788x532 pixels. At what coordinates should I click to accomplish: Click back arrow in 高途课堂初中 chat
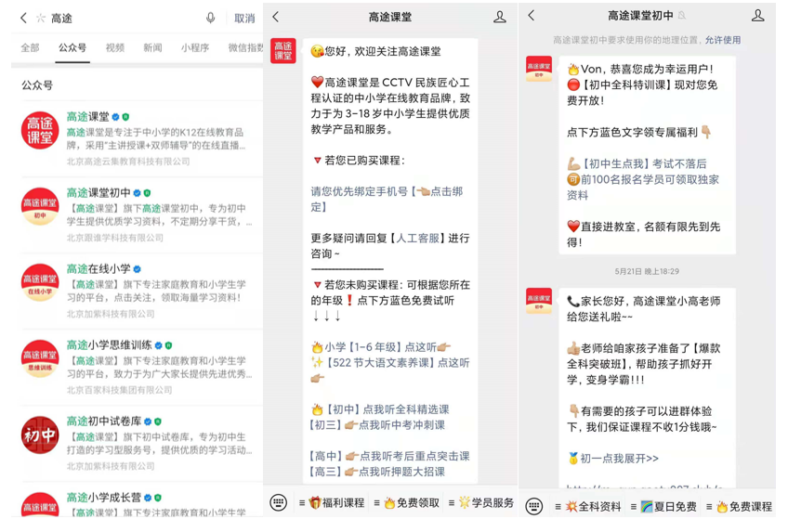click(532, 16)
